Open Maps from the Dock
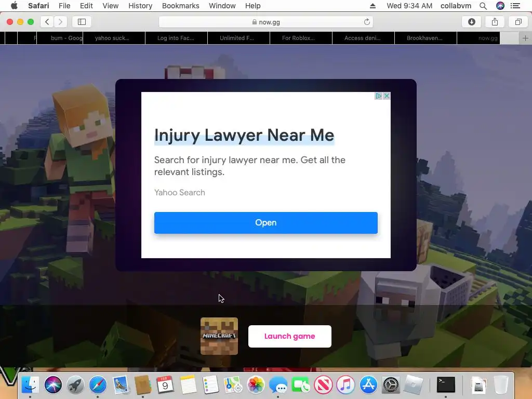 233,385
